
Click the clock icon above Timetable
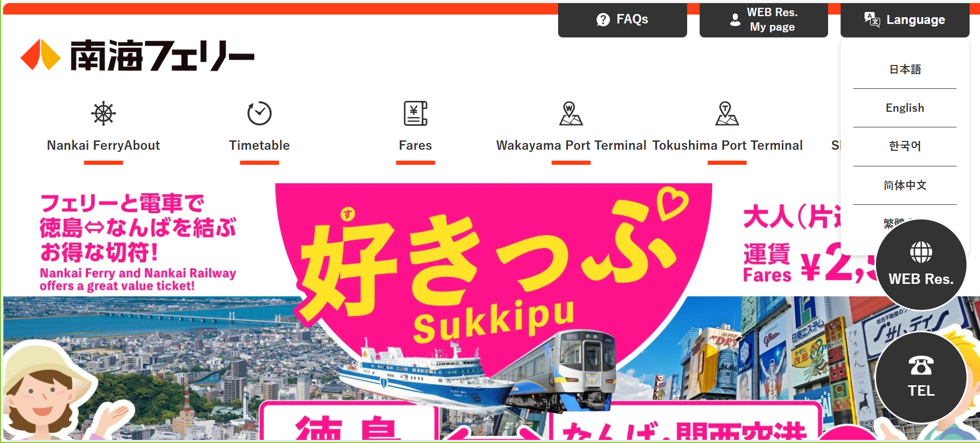pyautogui.click(x=260, y=113)
